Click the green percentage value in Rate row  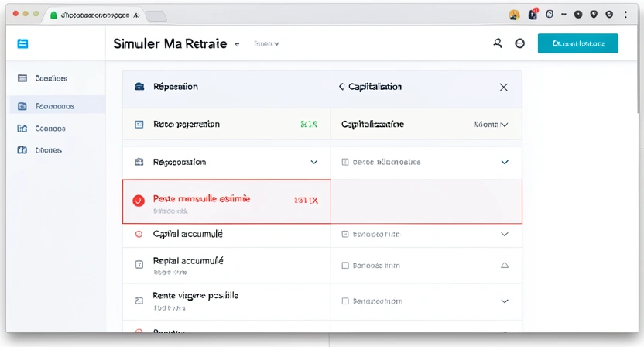309,124
